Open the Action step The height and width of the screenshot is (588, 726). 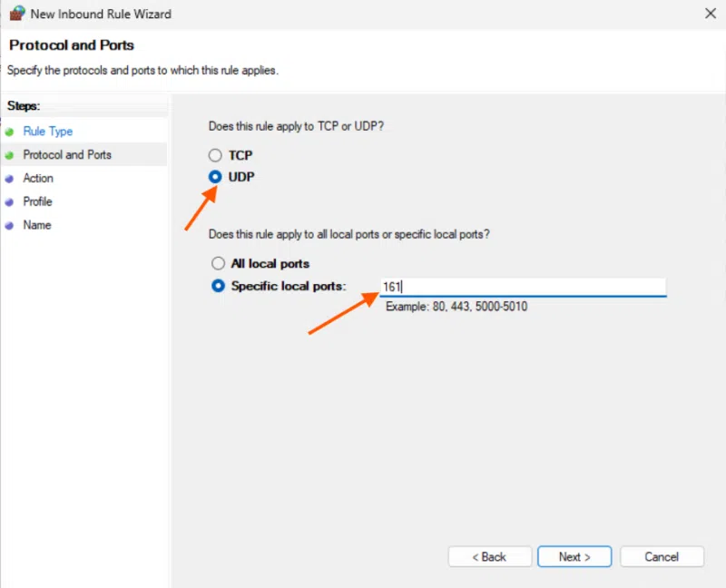coord(38,178)
